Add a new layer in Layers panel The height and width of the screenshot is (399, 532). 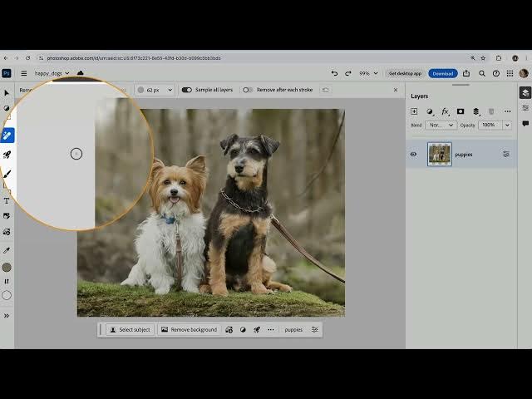click(x=414, y=111)
